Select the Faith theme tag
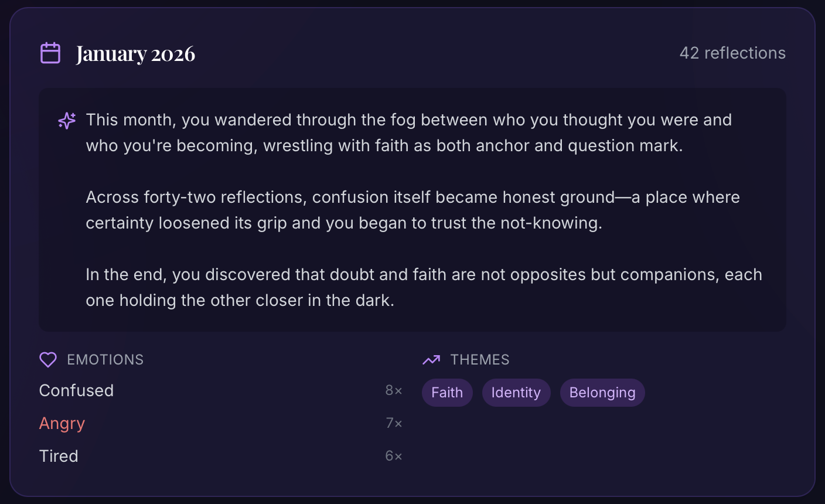Screen dimensions: 825x504 pyautogui.click(x=447, y=393)
